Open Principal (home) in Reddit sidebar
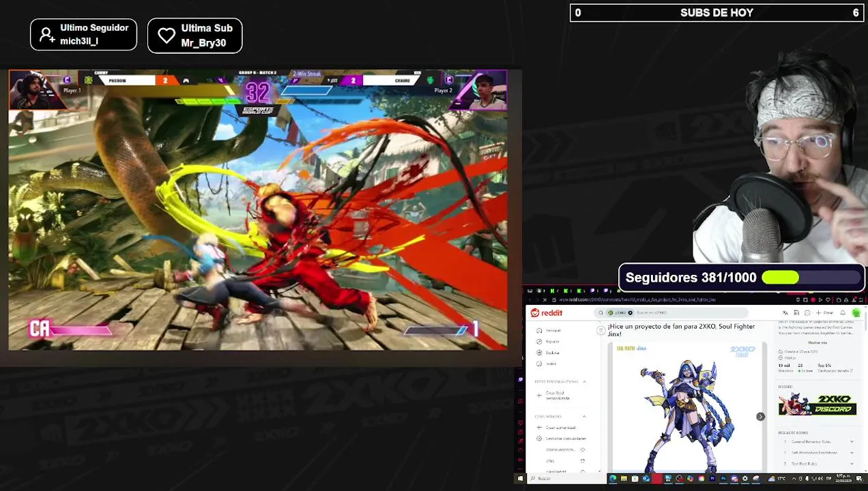868x491 pixels. coord(549,331)
